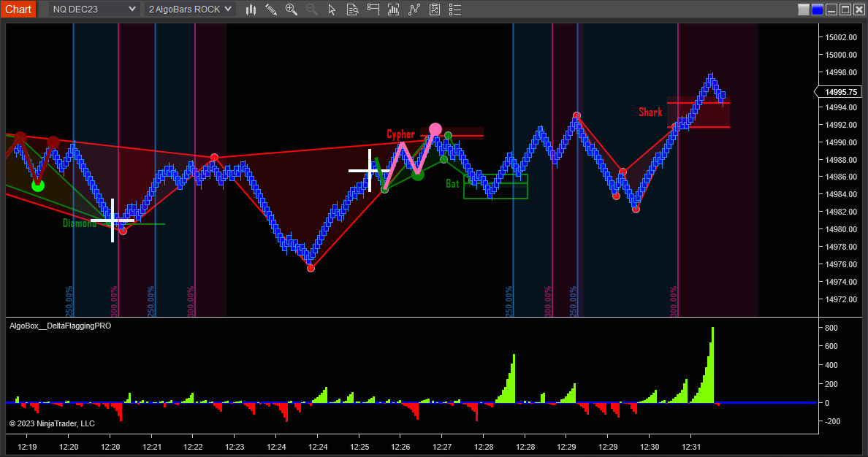Minimize the chart window

pos(831,9)
